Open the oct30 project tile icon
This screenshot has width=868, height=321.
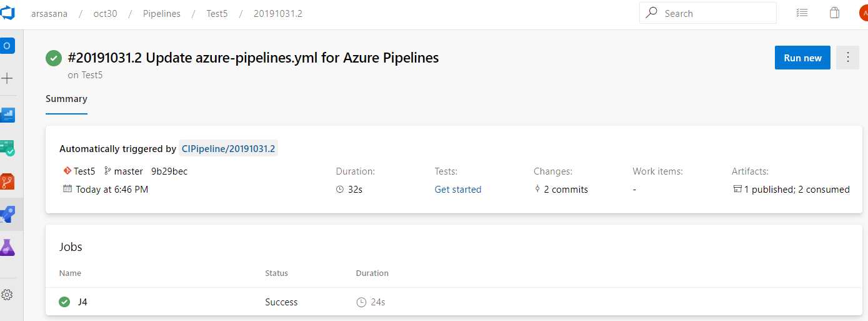click(x=7, y=46)
